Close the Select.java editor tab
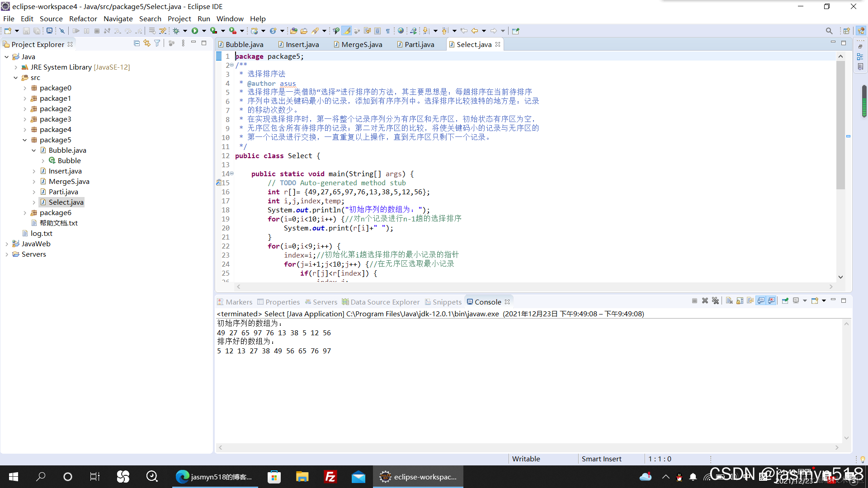868x488 pixels. (x=498, y=44)
